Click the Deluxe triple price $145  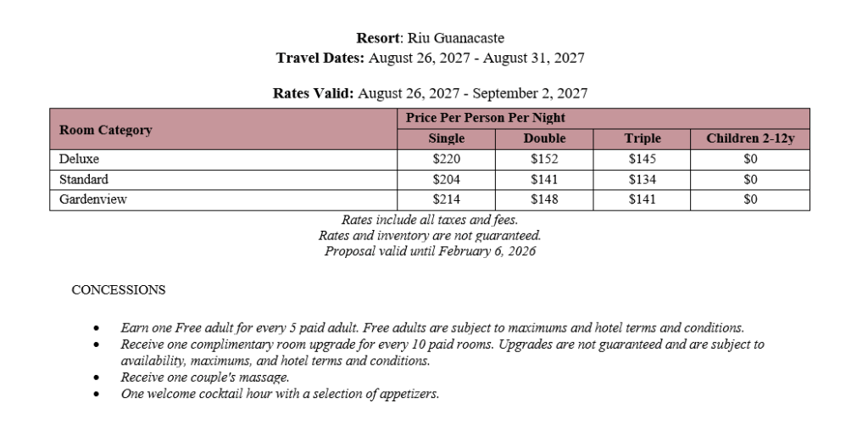point(642,159)
